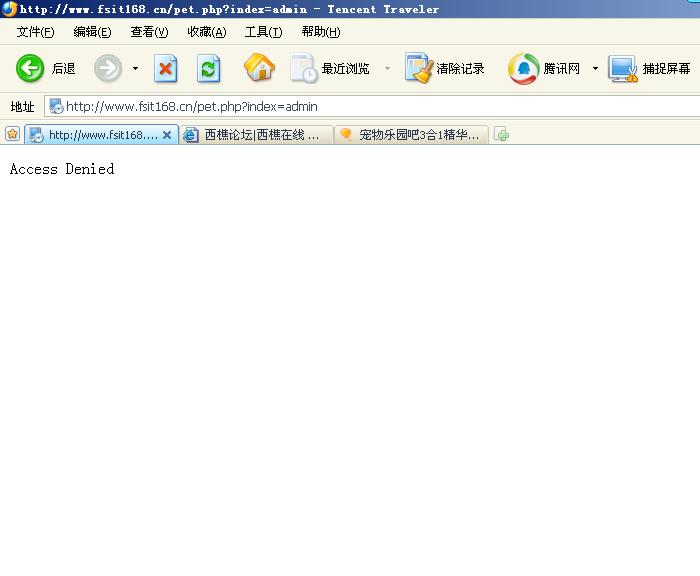Click the 地址 label
This screenshot has width=700, height=576.
22,107
